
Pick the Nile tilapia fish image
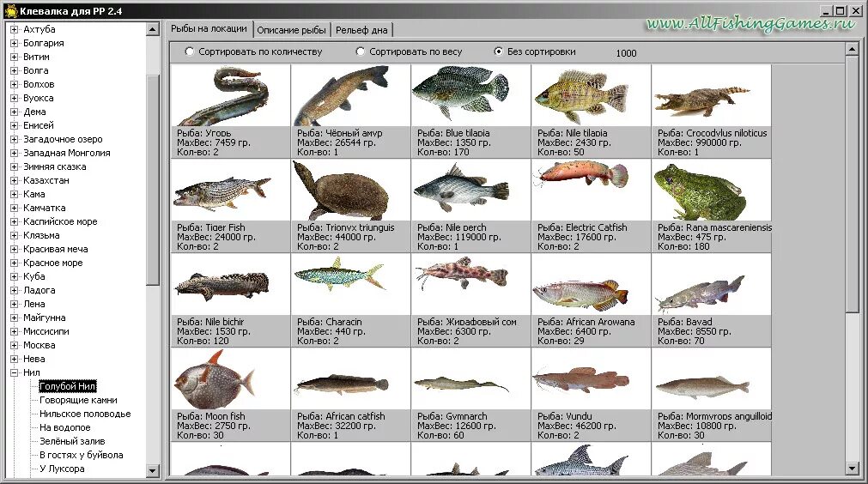point(591,96)
